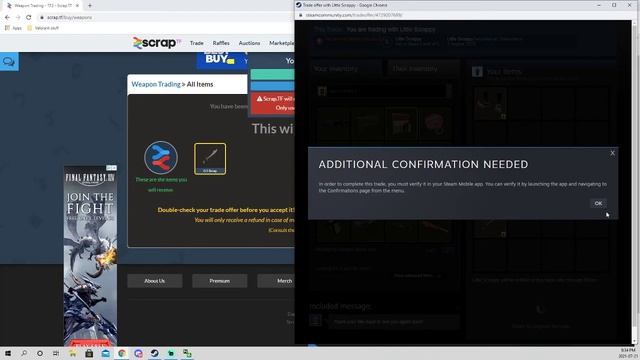The image size is (640, 360).
Task: Minimize the Steam trade offer window
Action: tap(599, 5)
